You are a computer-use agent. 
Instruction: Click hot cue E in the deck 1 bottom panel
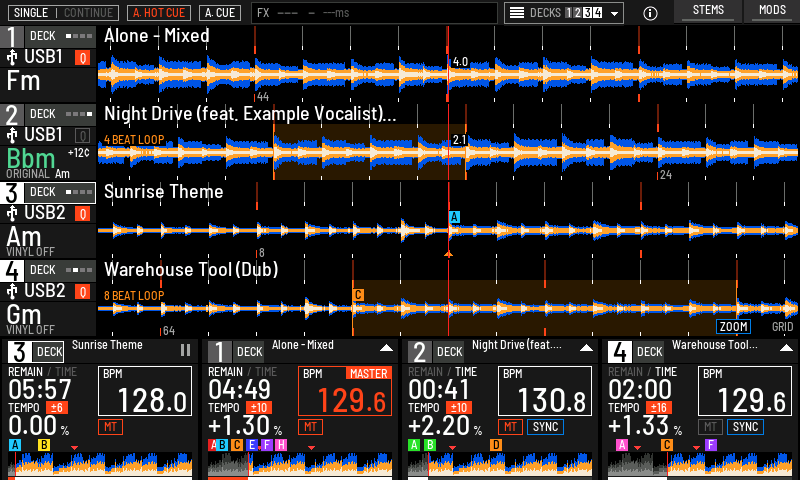[x=251, y=445]
